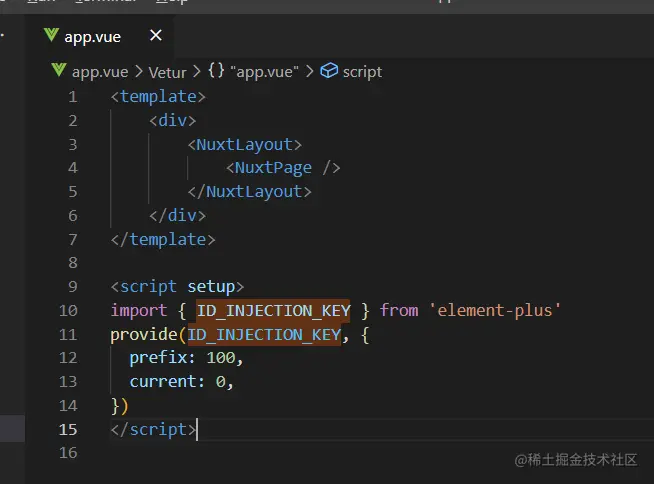Click the 'element-plus' import string
The height and width of the screenshot is (484, 654).
click(495, 310)
